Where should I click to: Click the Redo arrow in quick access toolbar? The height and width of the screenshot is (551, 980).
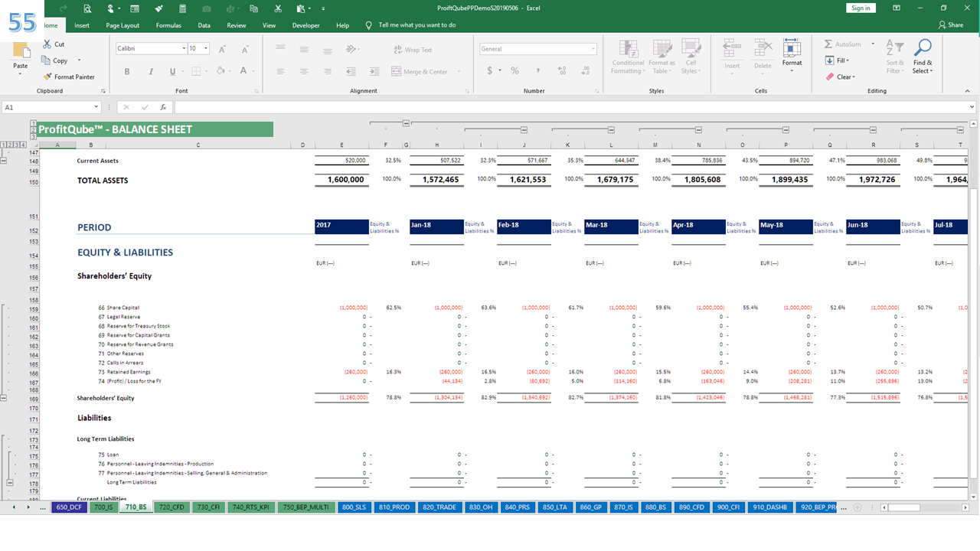(61, 8)
